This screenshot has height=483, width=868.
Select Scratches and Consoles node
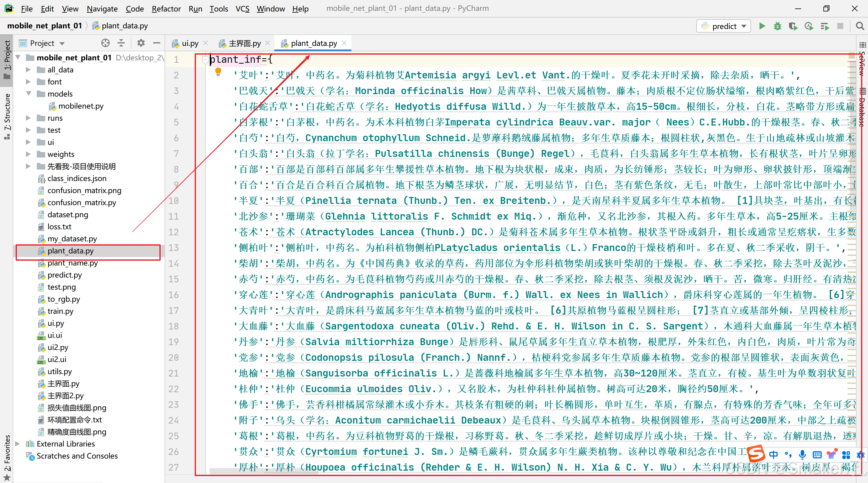click(77, 456)
